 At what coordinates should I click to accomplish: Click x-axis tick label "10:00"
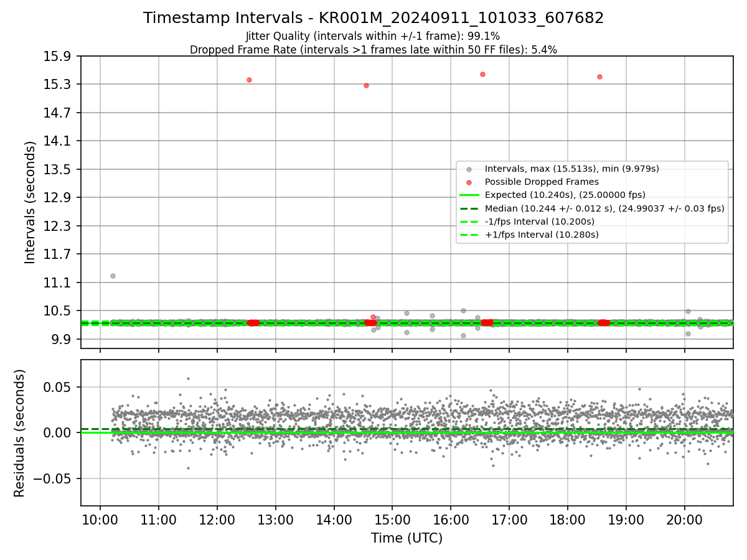(x=100, y=520)
